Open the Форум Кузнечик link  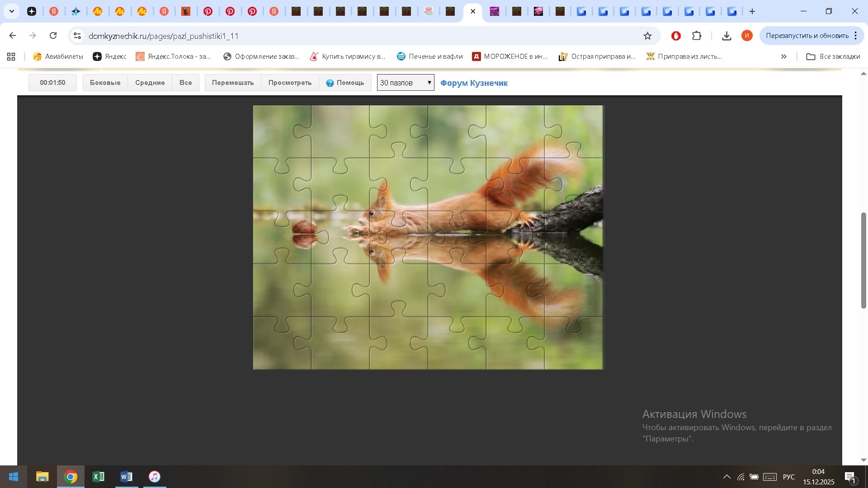pyautogui.click(x=474, y=83)
